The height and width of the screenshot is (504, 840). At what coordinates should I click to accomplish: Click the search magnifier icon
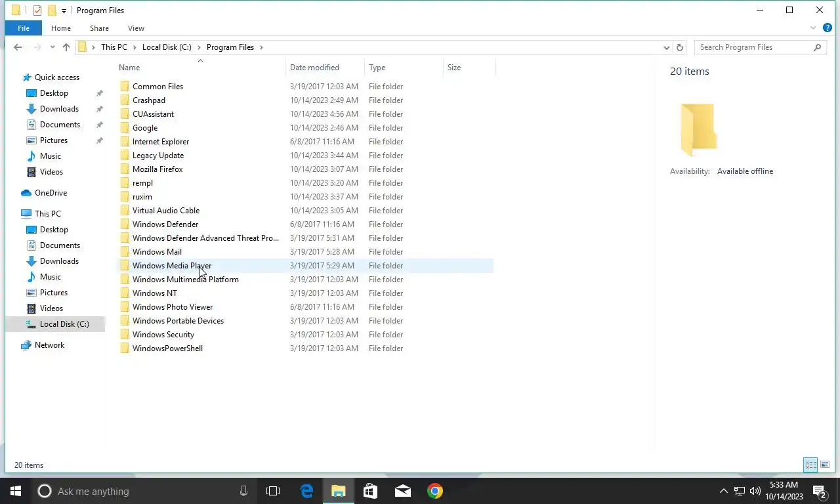click(x=817, y=47)
